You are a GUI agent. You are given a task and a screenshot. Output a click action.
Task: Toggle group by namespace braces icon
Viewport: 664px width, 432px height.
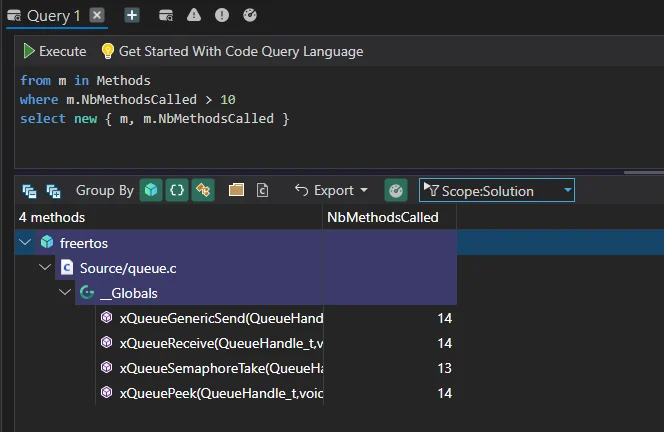pyautogui.click(x=177, y=190)
